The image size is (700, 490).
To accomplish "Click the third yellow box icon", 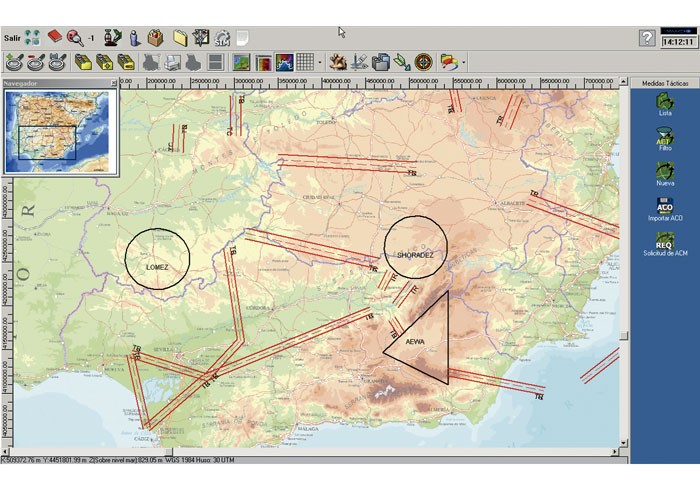I will click(126, 62).
